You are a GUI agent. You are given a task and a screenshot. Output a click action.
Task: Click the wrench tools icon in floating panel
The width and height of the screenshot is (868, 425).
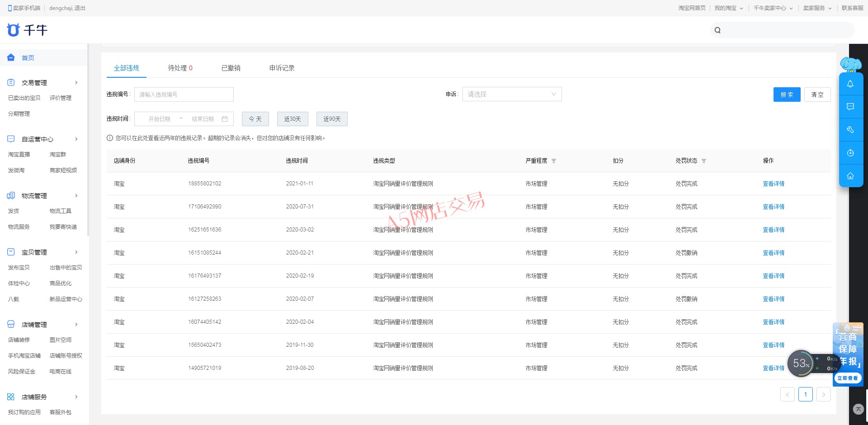coord(850,130)
